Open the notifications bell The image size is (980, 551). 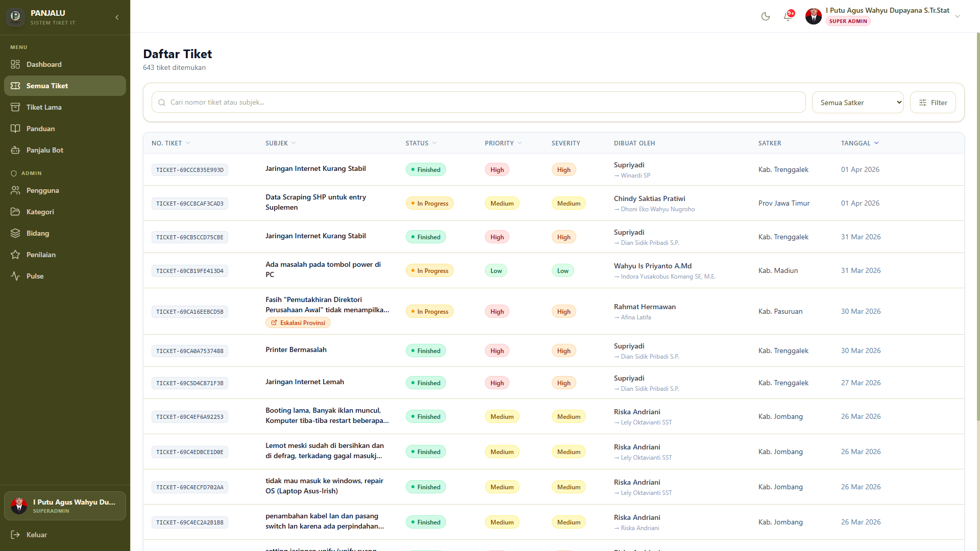click(x=788, y=16)
